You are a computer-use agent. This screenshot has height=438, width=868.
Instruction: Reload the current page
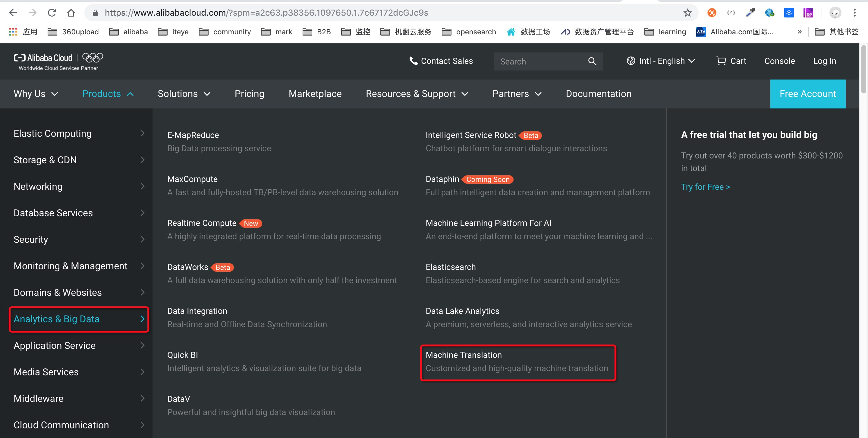click(52, 13)
